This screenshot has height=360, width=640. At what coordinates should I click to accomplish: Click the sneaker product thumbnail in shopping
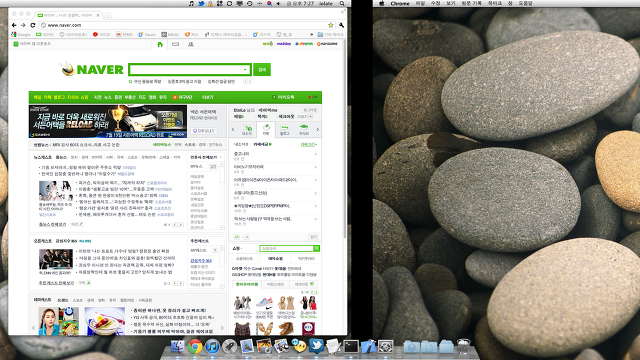tap(264, 304)
